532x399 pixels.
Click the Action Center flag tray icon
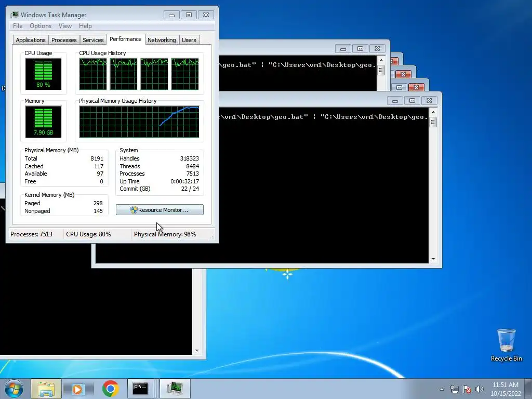point(467,389)
